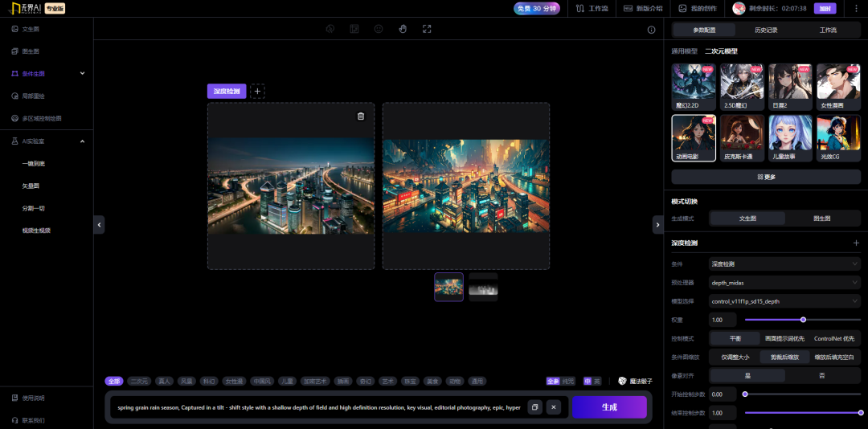The width and height of the screenshot is (868, 429).
Task: Set 生成模式 to 图生图
Action: 822,219
